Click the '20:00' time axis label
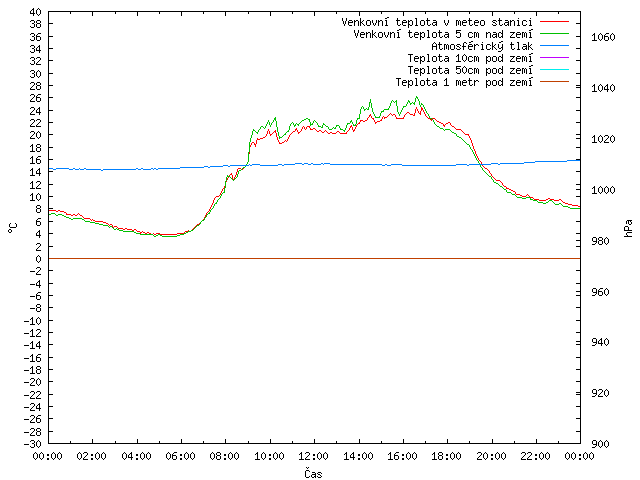 (x=491, y=456)
